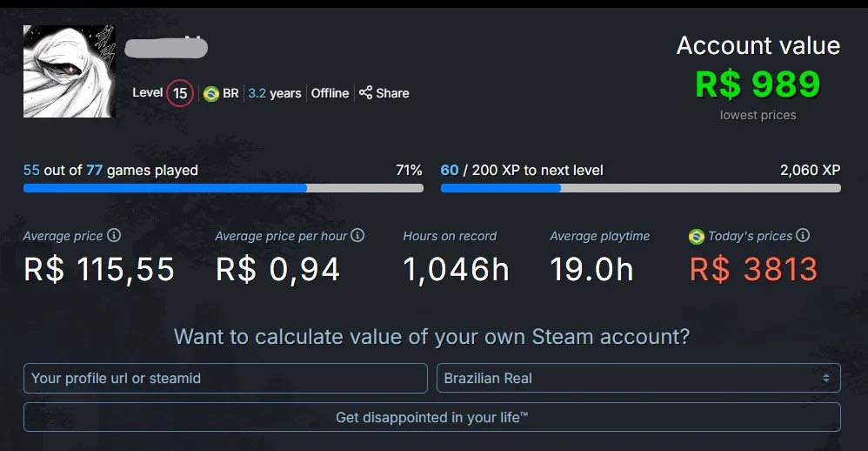Viewport: 868px width, 451px height.
Task: Open the Brazilian Real currency dropdown
Action: click(638, 378)
